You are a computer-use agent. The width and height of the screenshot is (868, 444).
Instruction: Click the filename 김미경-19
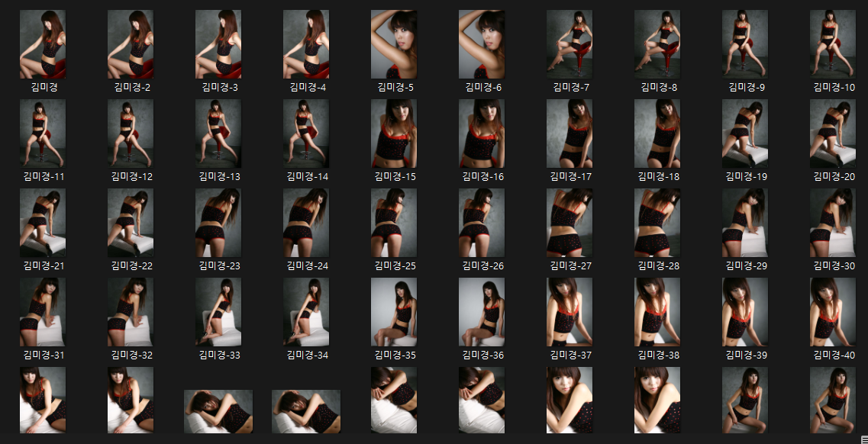(x=744, y=175)
